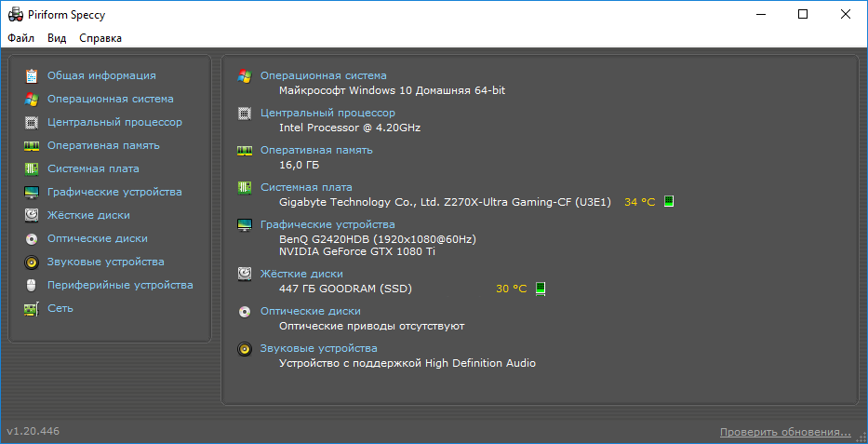Image resolution: width=868 pixels, height=444 pixels.
Task: Click Жёсткие диски heading in summary panel
Action: pos(301,274)
